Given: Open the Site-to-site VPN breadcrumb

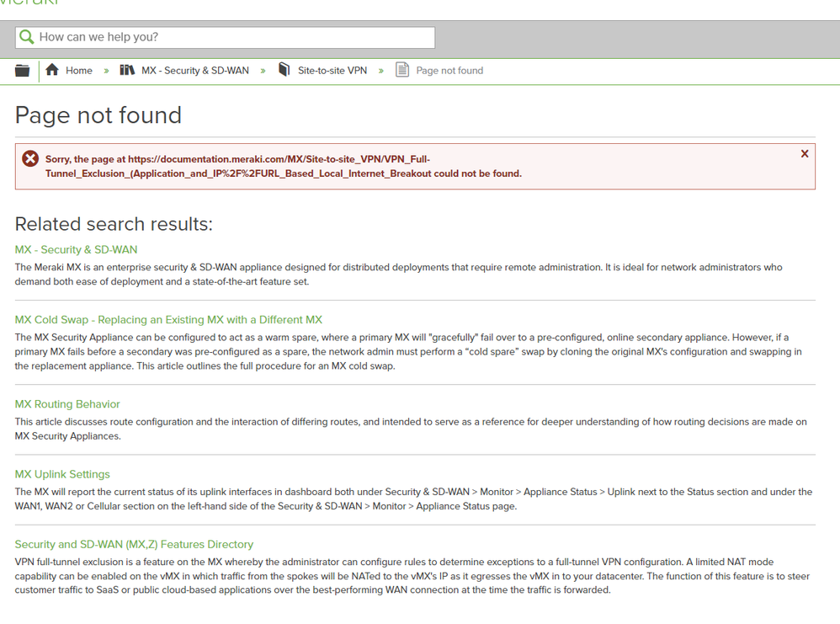Looking at the screenshot, I should pos(332,71).
